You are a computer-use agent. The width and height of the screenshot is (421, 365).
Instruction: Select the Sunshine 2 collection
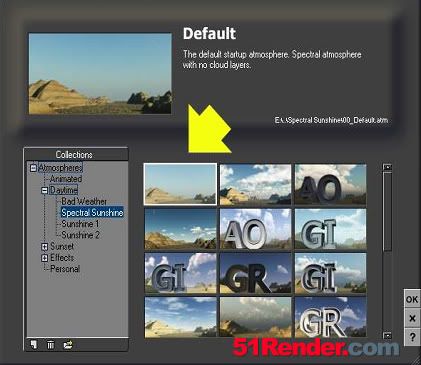click(x=80, y=235)
